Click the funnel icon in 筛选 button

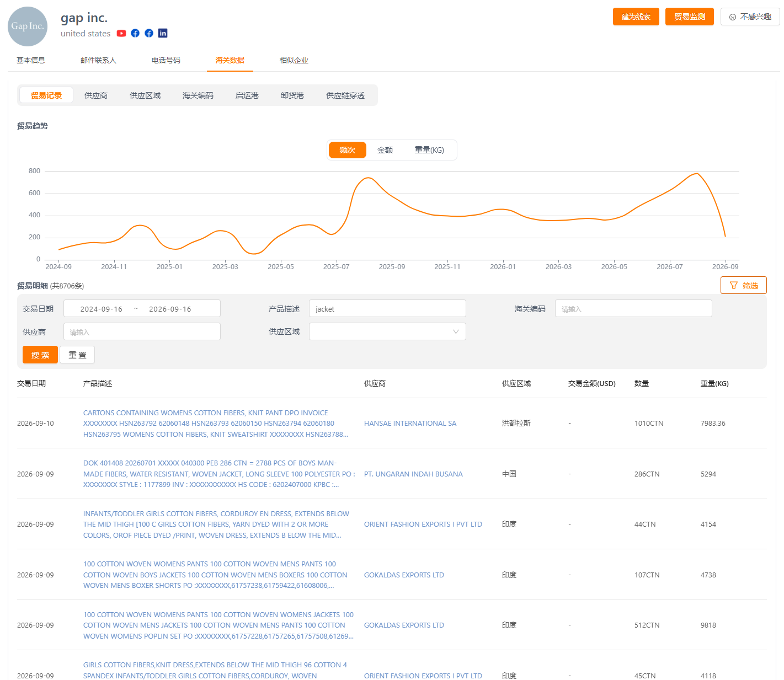pos(734,286)
